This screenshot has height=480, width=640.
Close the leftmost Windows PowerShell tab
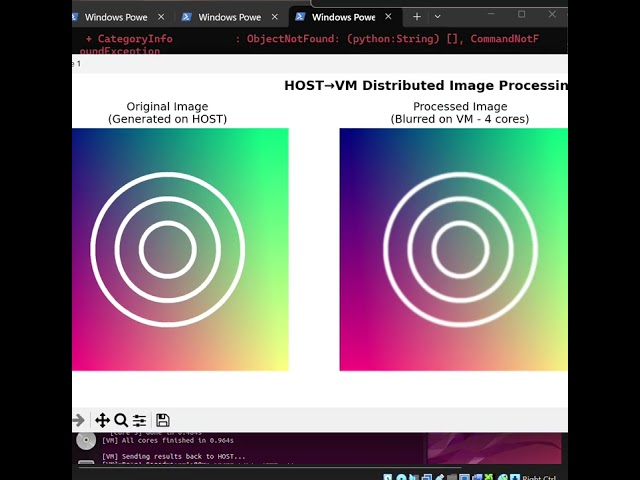(x=161, y=17)
